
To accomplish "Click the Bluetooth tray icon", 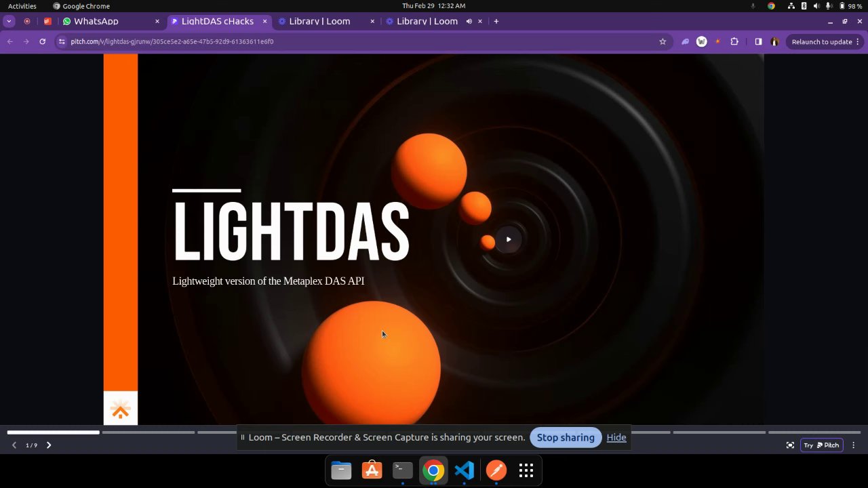I will (x=804, y=6).
